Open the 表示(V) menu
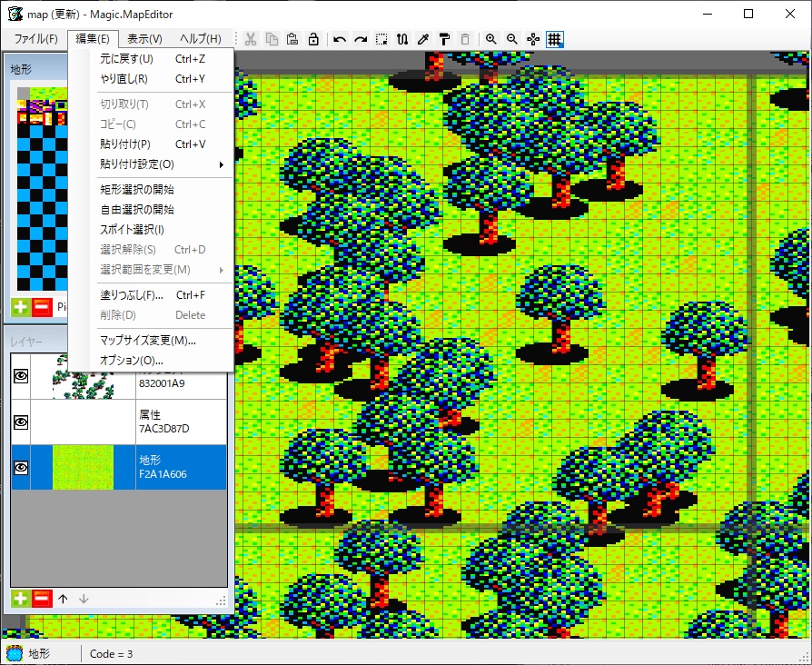Viewport: 812px width, 665px height. pos(144,39)
